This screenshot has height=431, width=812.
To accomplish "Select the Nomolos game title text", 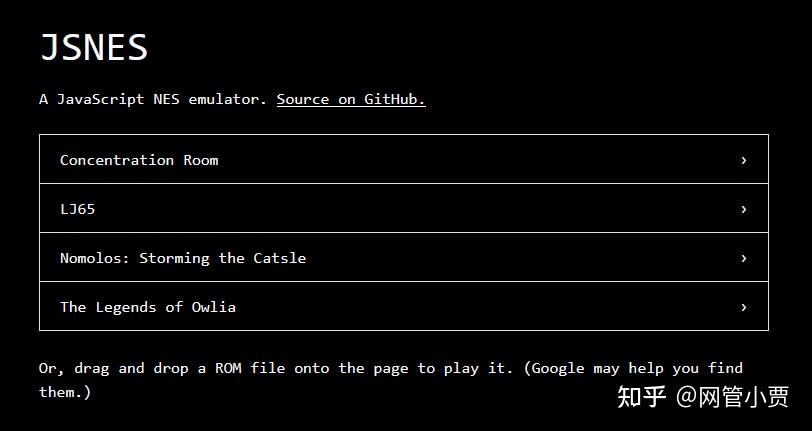I will pos(94,258).
